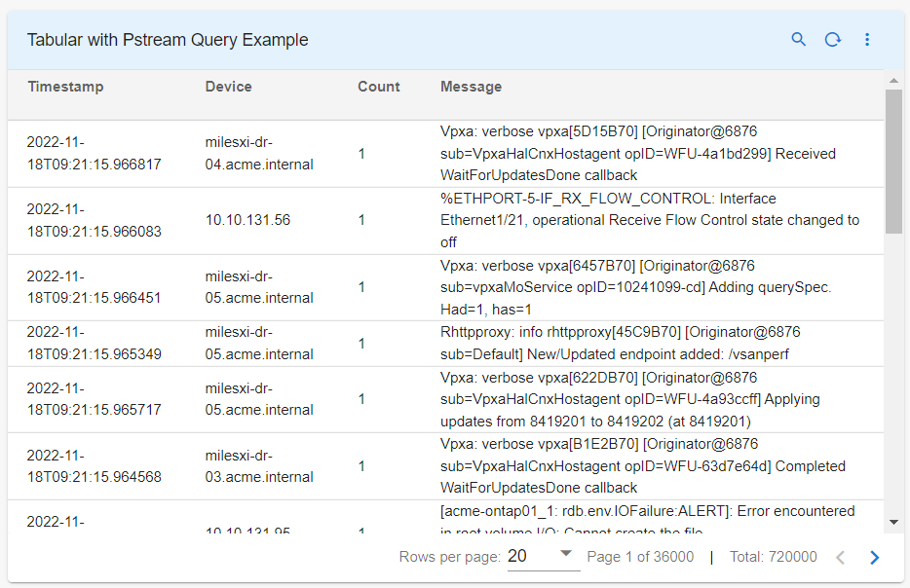Go to previous page with left chevron

(840, 558)
